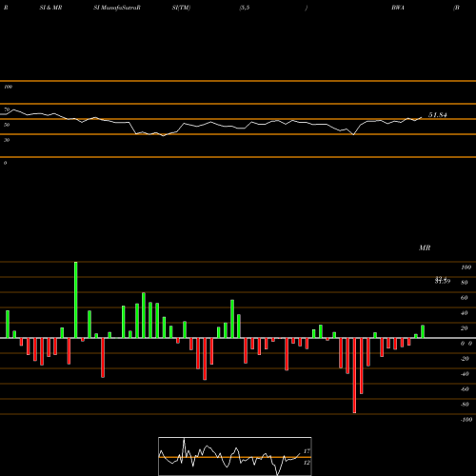Click the RSI axis label '70'
The height and width of the screenshot is (476, 476).
pos(7,109)
